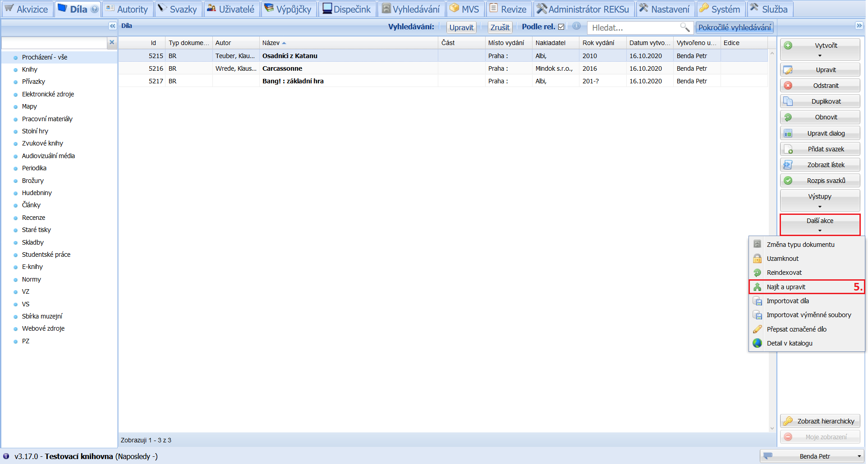Open the Svazky tab
This screenshot has height=464, width=868.
click(178, 9)
